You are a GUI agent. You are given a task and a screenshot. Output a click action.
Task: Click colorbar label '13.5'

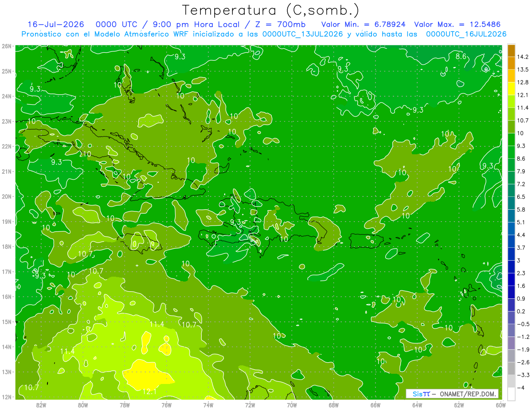(x=523, y=70)
